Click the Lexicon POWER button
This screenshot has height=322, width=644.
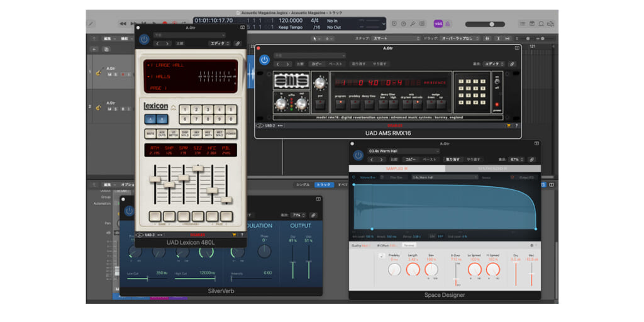point(231,134)
